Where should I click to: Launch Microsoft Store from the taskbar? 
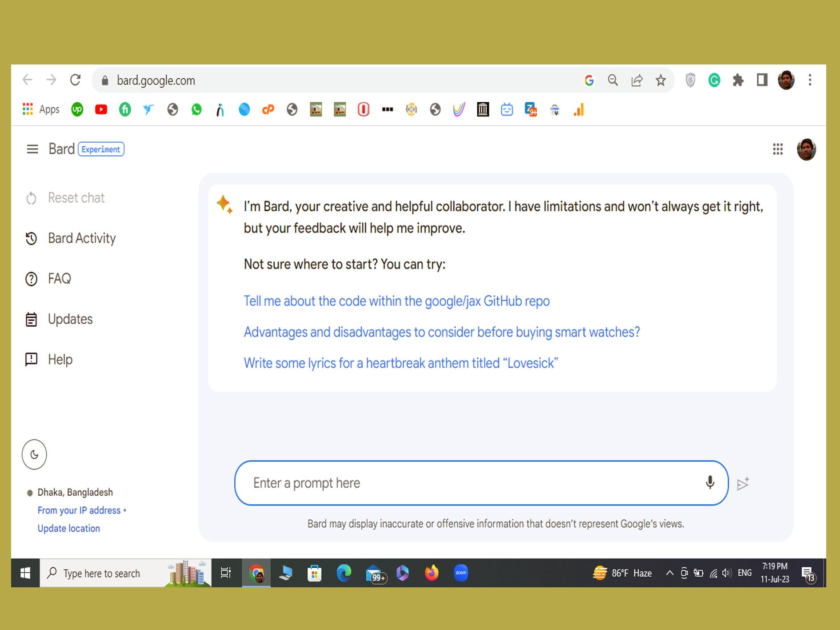pyautogui.click(x=315, y=573)
